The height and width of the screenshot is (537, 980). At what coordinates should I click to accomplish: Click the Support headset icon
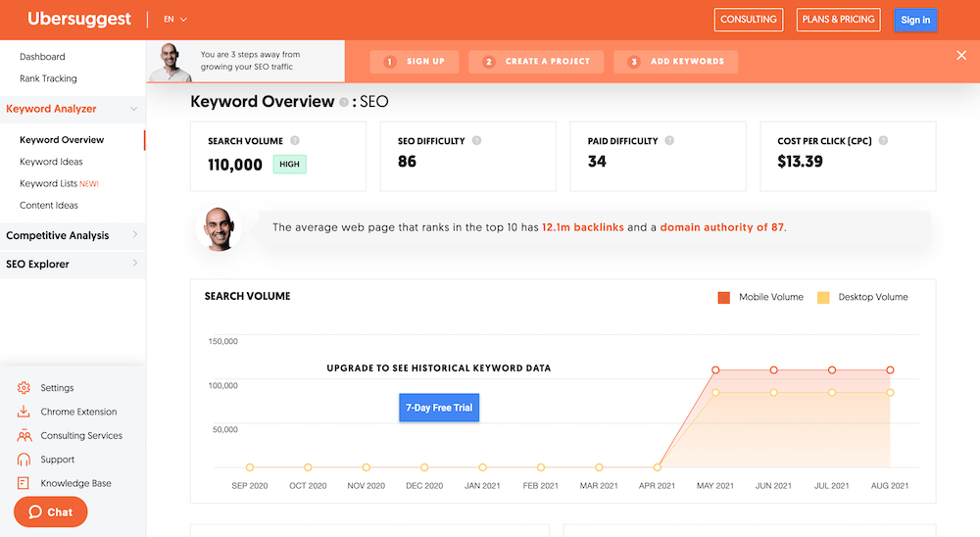(24, 460)
